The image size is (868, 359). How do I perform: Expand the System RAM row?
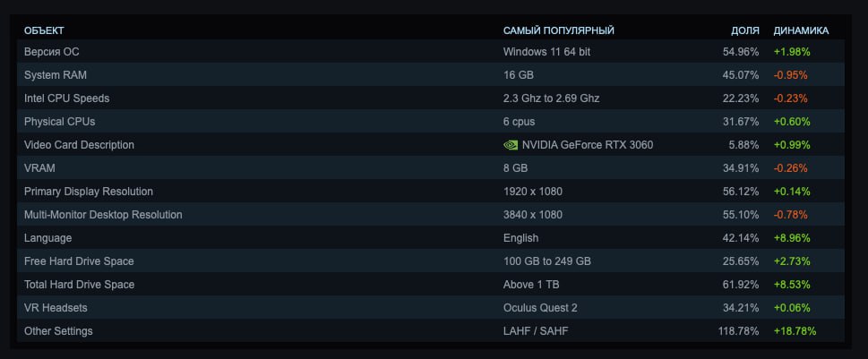(x=56, y=75)
